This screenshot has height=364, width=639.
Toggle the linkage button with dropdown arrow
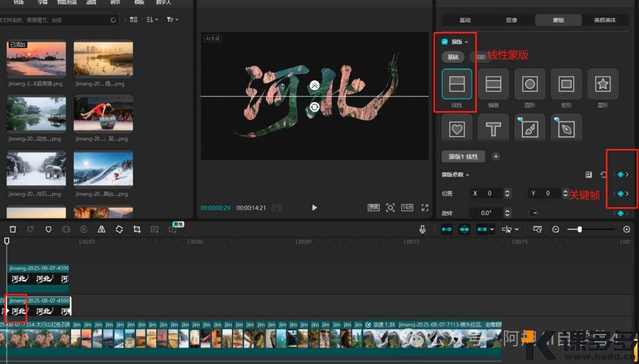pos(482,229)
